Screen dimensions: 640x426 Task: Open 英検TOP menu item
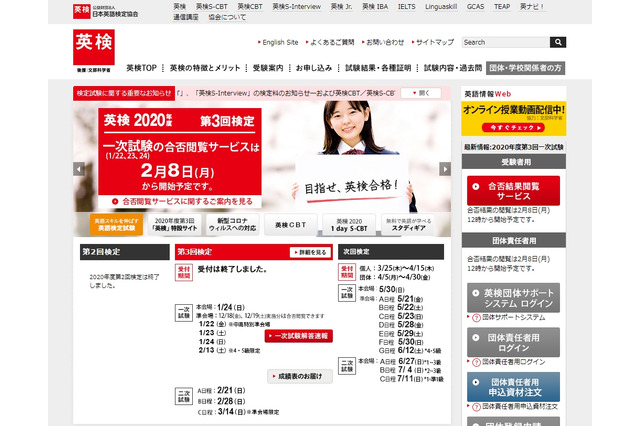141,68
